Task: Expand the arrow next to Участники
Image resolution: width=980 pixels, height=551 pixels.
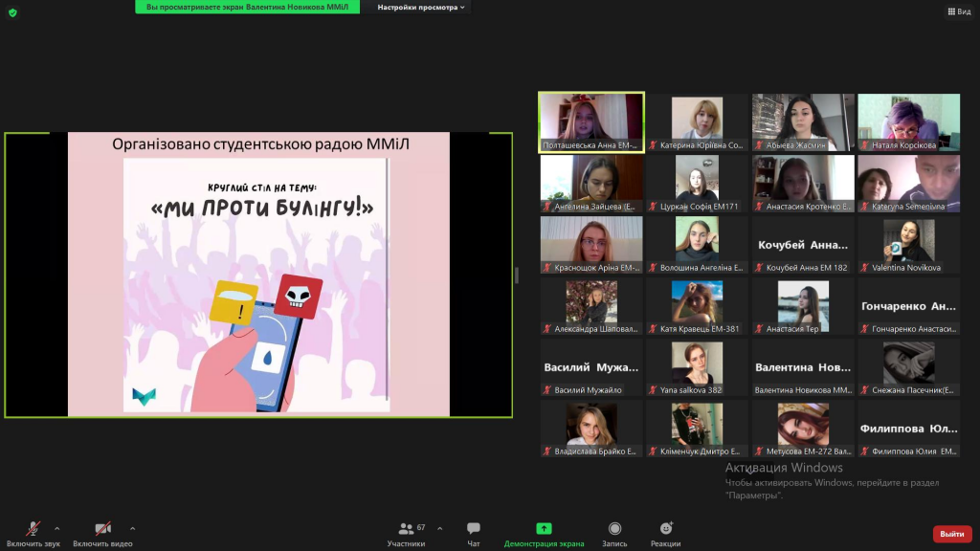Action: coord(440,528)
